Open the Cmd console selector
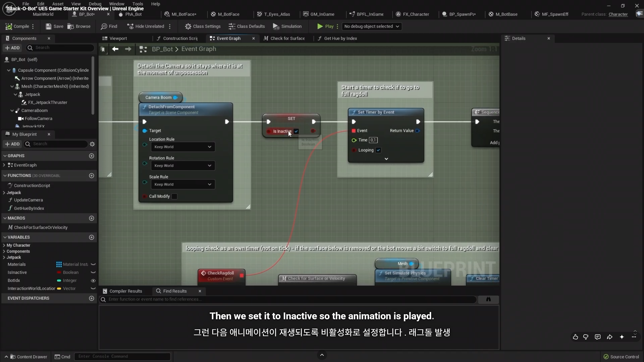This screenshot has width=644, height=362. [63, 357]
